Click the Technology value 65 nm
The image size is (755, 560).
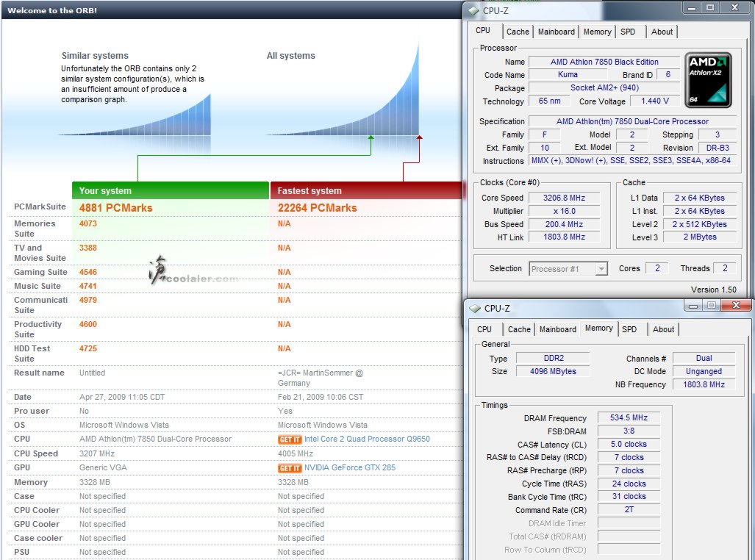pyautogui.click(x=549, y=101)
